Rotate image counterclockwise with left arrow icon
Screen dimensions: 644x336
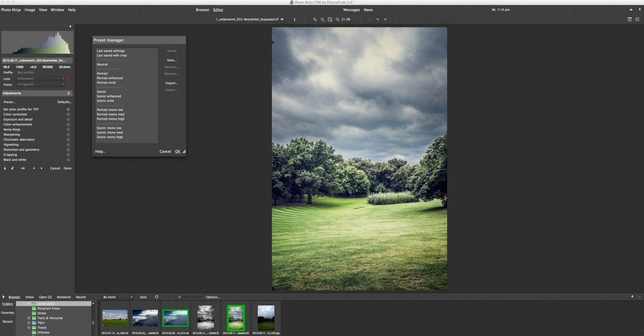click(x=378, y=20)
